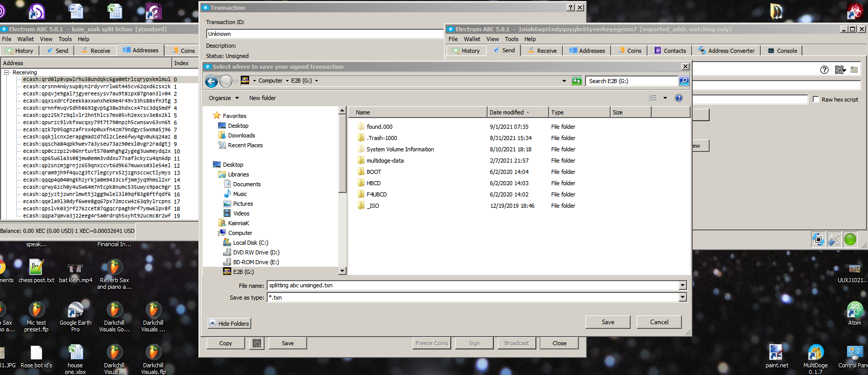Open the chess post.txt desktop file
The height and width of the screenshot is (375, 868).
coord(36,271)
